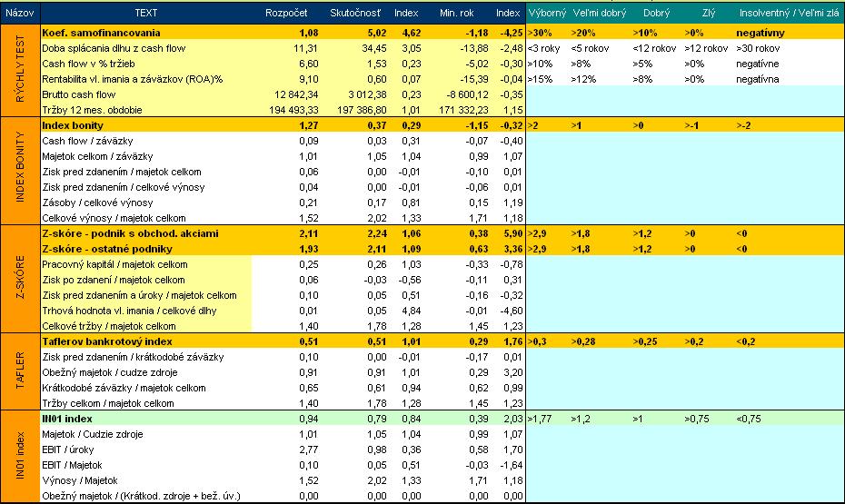Select the negatívny cell in Koef. samofinancovania row
The image size is (845, 504).
(760, 33)
